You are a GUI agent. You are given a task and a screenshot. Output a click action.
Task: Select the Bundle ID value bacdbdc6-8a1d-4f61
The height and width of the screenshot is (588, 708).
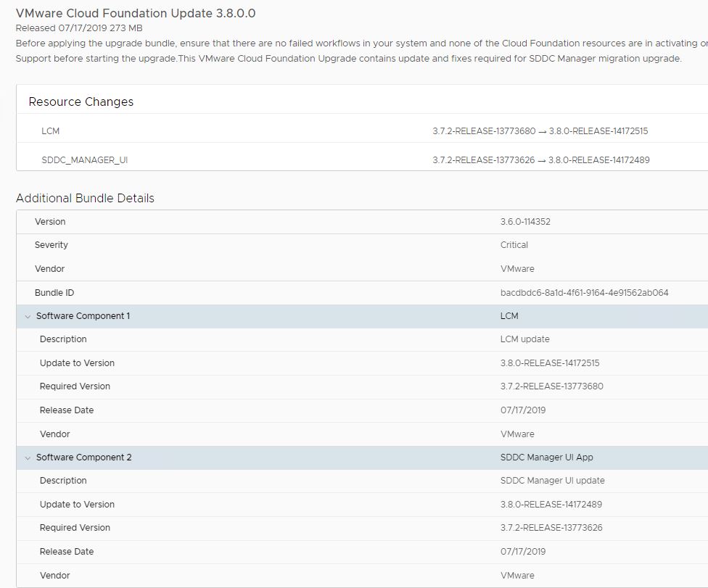[x=584, y=293]
